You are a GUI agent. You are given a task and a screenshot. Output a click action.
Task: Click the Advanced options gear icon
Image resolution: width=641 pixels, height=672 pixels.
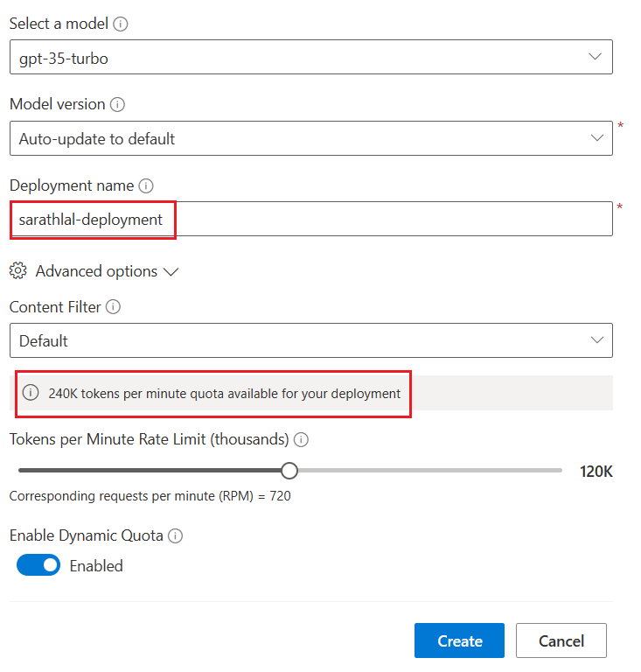[x=18, y=271]
